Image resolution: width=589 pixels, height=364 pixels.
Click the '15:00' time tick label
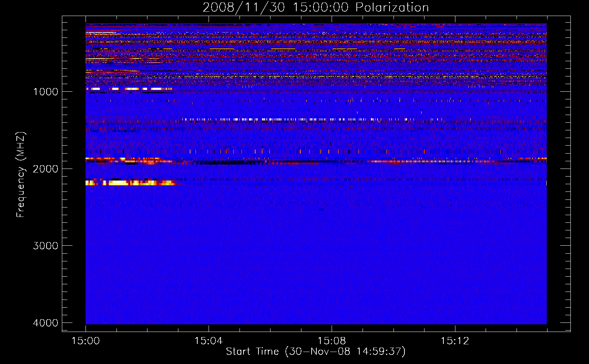(86, 341)
